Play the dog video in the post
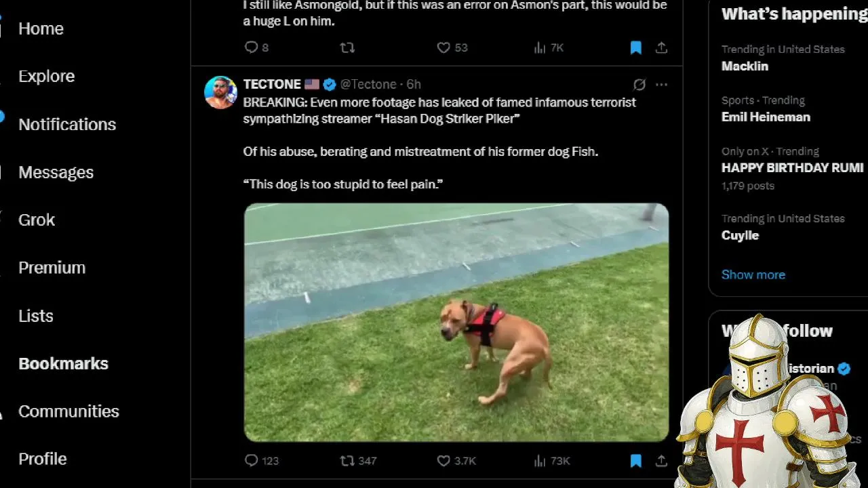This screenshot has height=488, width=868. coord(456,322)
